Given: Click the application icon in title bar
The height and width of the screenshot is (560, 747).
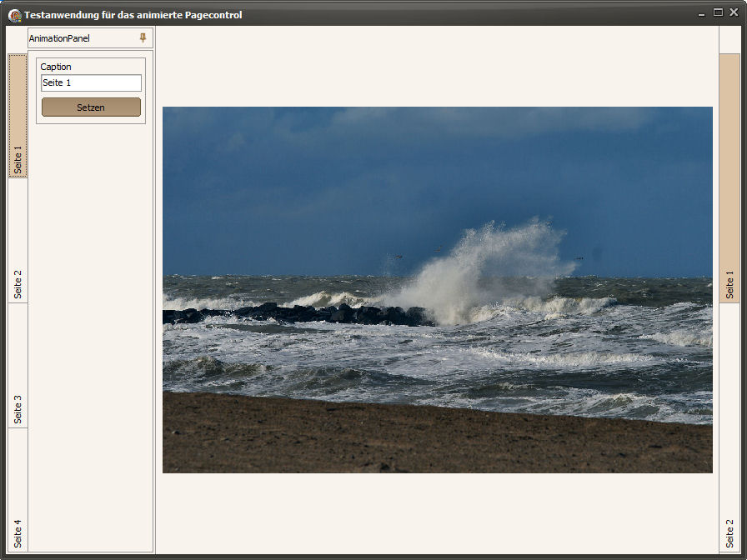Looking at the screenshot, I should [14, 14].
